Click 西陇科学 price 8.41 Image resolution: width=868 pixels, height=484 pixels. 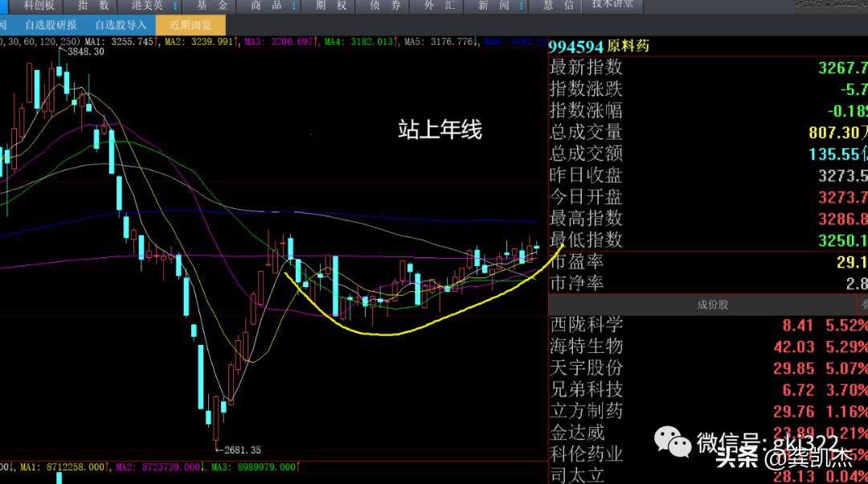tap(797, 325)
